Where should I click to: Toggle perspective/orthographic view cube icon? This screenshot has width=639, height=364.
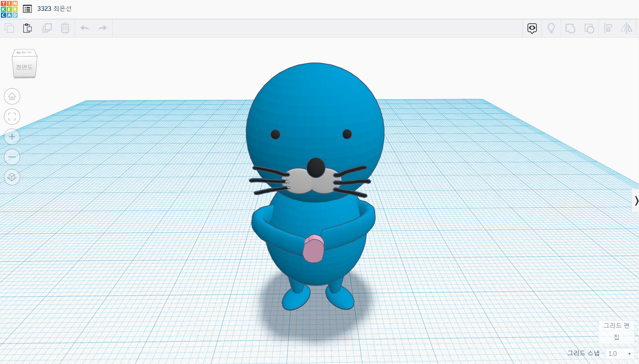[12, 177]
